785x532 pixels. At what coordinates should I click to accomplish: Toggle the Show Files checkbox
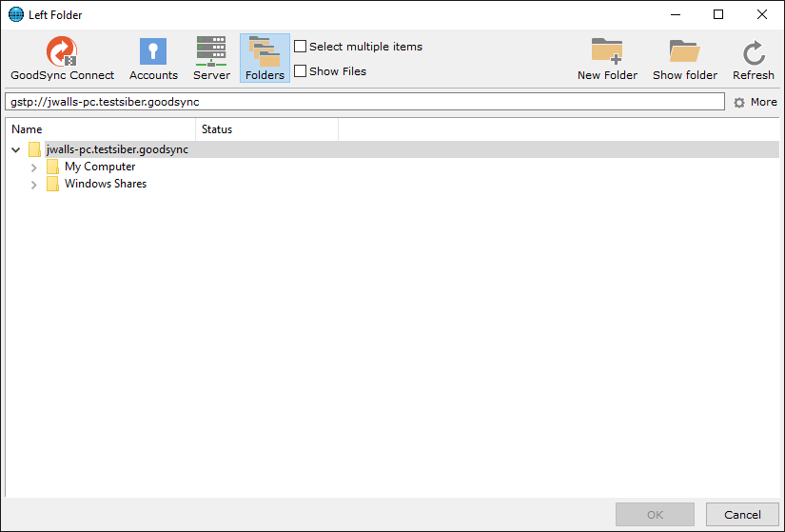pos(301,71)
